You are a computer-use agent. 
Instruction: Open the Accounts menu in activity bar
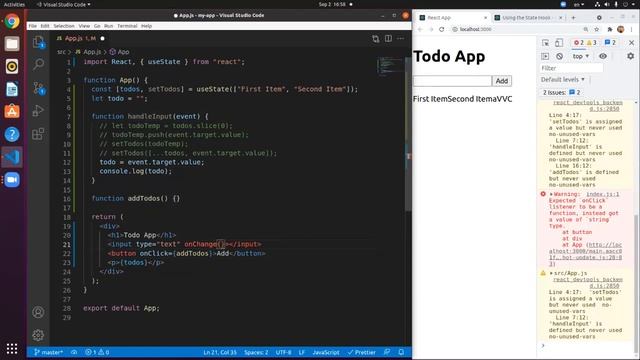(x=38, y=312)
